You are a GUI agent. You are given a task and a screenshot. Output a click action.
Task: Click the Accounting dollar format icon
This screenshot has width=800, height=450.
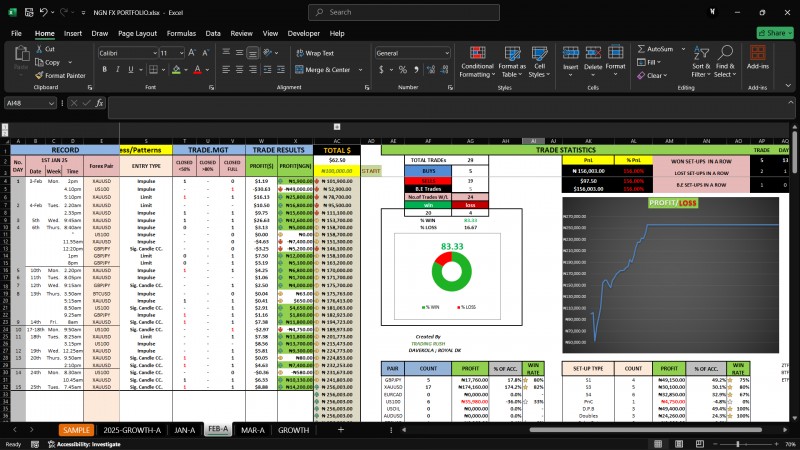(381, 69)
